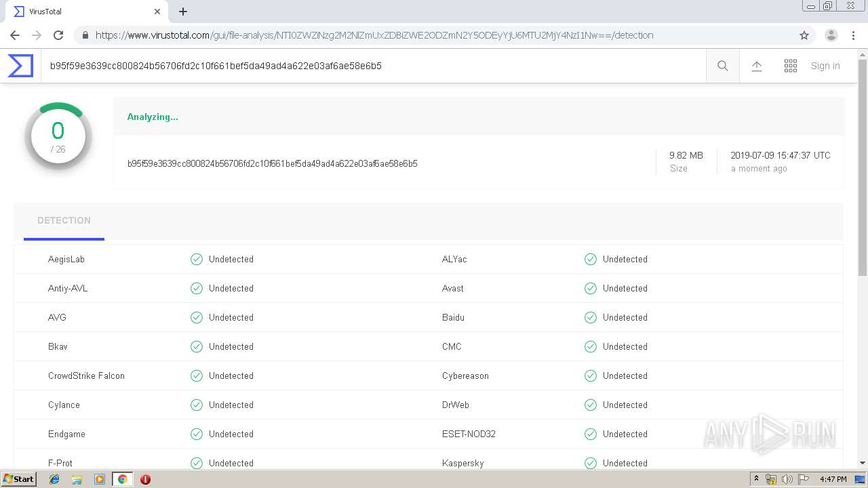Show hidden tray icons arrow
Image resolution: width=868 pixels, height=488 pixels.
pos(756,479)
